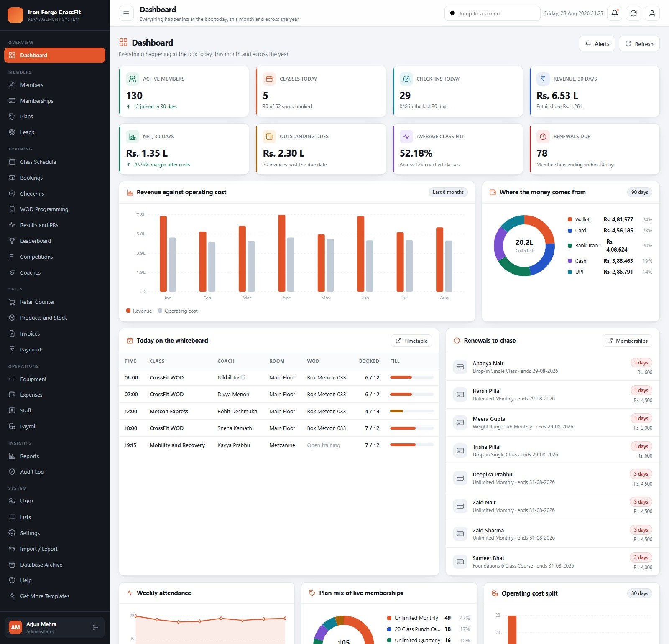
Task: Click the Dashboard heading grid icon
Action: click(123, 42)
